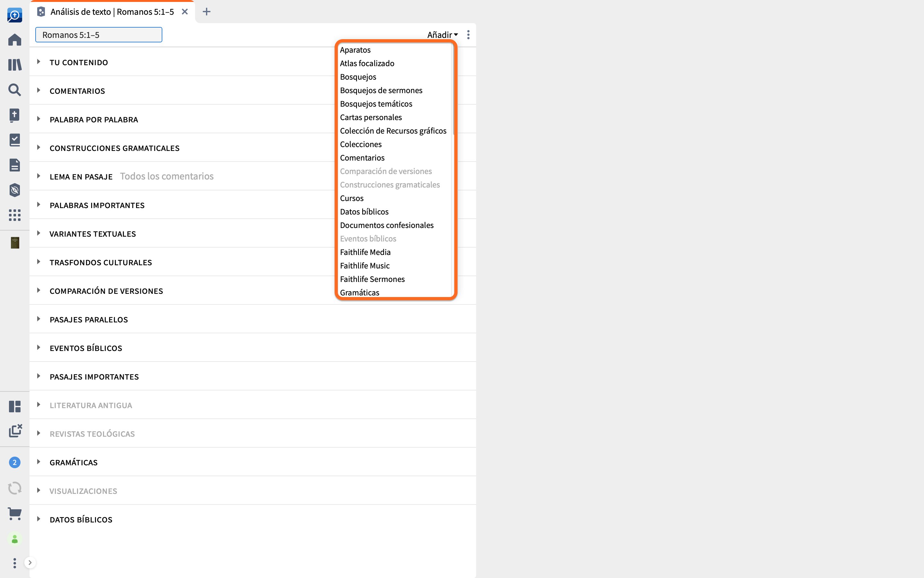Click the Close all panels icon
Viewport: 924px width, 578px height.
tap(15, 431)
